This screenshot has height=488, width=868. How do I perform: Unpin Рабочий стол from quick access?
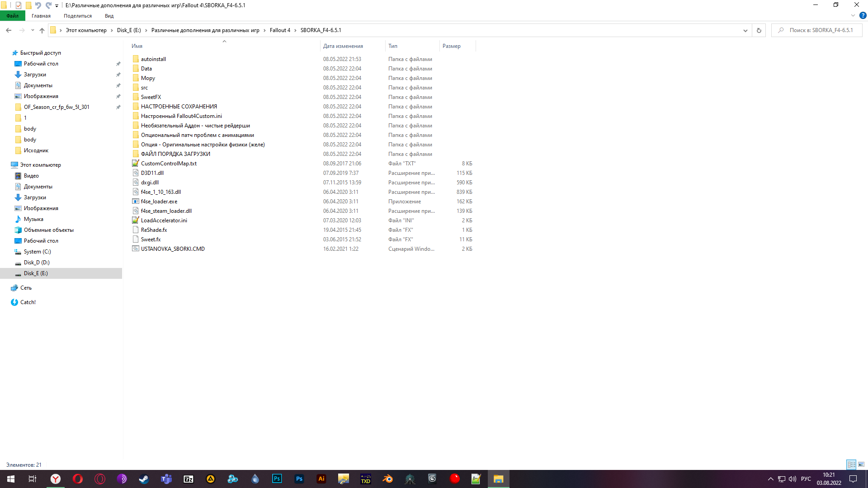[118, 64]
